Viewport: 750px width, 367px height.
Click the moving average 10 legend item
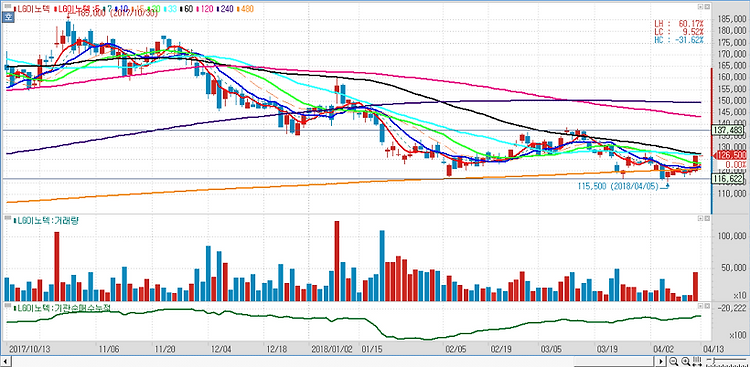tap(122, 9)
